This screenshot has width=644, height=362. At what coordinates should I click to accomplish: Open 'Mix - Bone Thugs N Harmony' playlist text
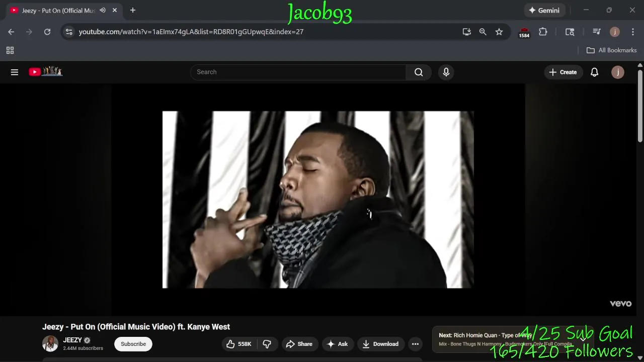click(x=505, y=344)
